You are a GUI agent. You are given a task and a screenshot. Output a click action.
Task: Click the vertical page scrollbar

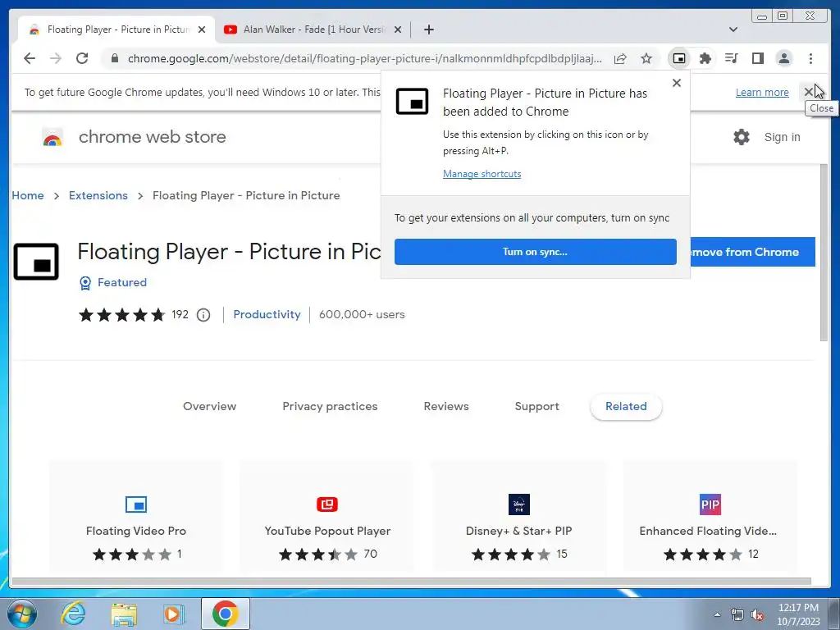tap(824, 252)
